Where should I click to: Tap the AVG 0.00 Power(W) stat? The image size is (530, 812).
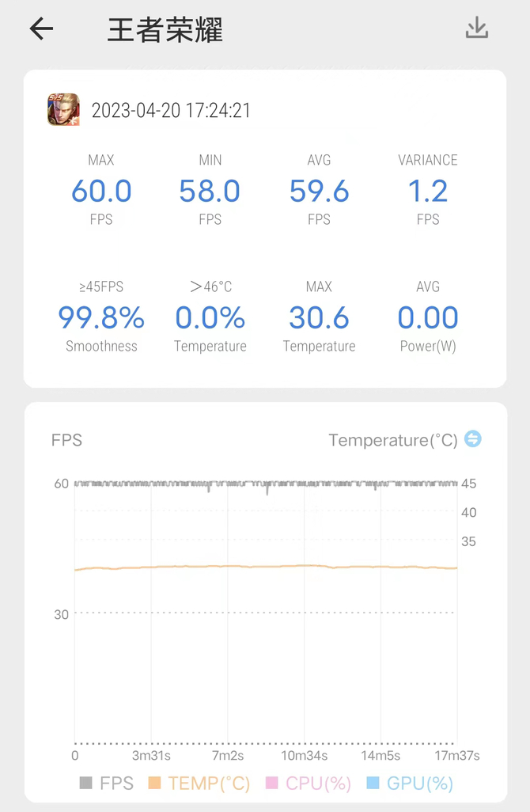click(x=428, y=318)
